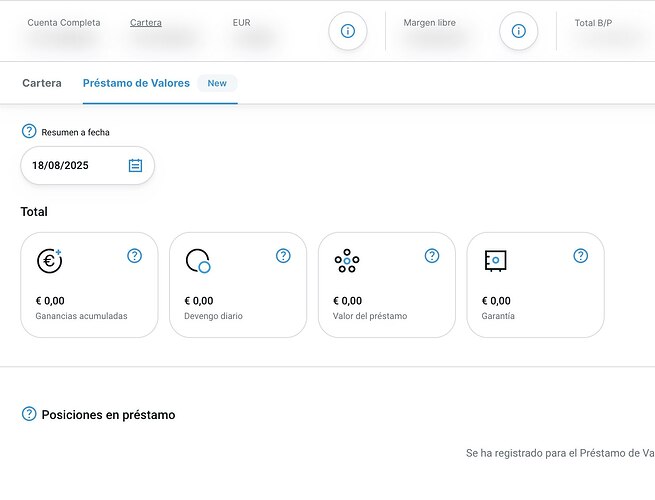
Task: Click the Valor del préstamo dots icon
Action: (346, 262)
